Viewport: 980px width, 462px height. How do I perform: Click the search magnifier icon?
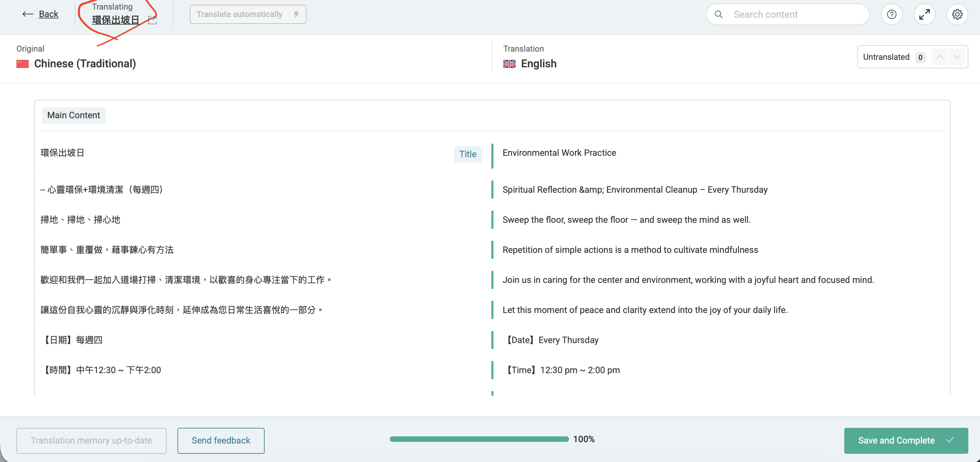tap(718, 14)
